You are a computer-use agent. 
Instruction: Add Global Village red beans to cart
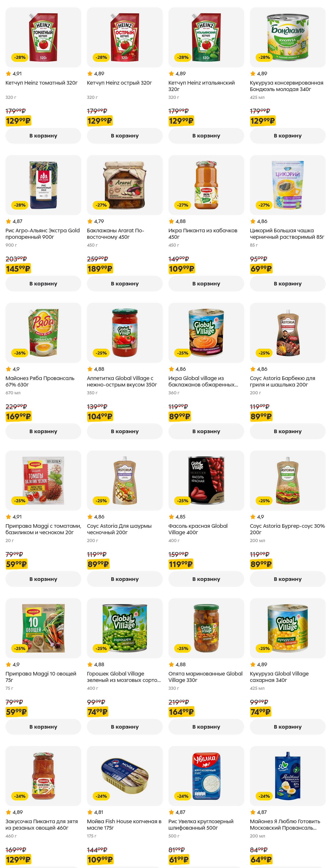click(x=206, y=579)
